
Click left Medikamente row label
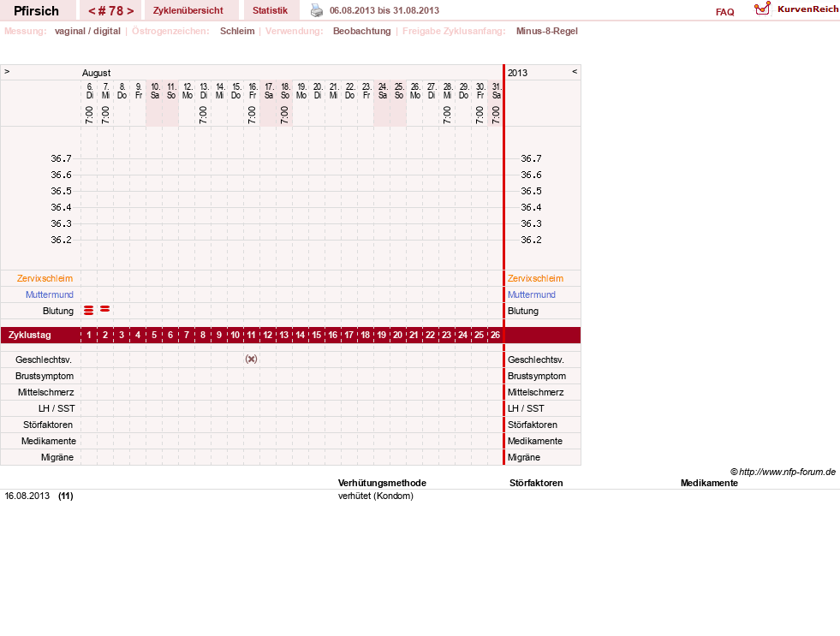tap(49, 441)
